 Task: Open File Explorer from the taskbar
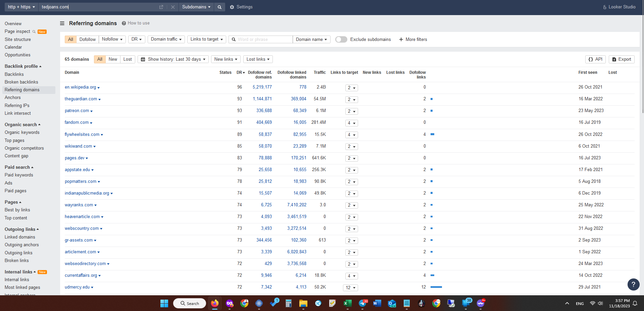coord(303,303)
